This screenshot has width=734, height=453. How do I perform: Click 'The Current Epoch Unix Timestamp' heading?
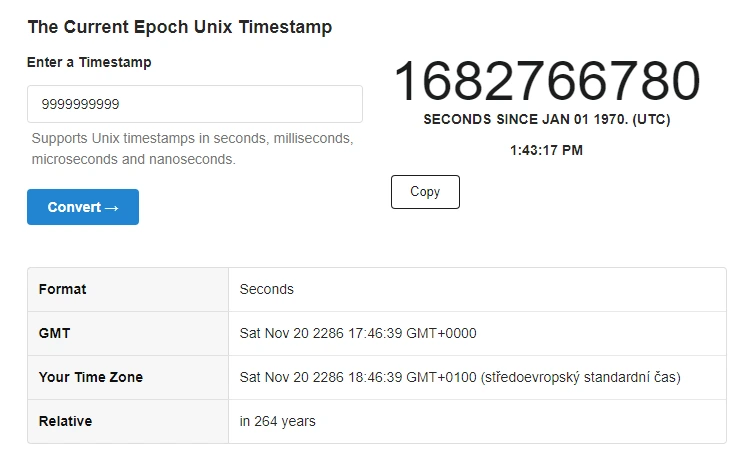point(180,27)
